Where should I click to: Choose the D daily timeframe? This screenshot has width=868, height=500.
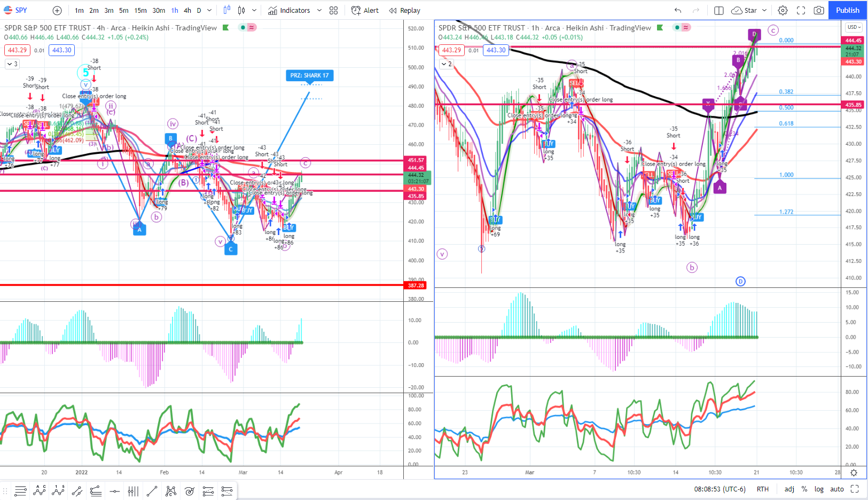coord(199,10)
